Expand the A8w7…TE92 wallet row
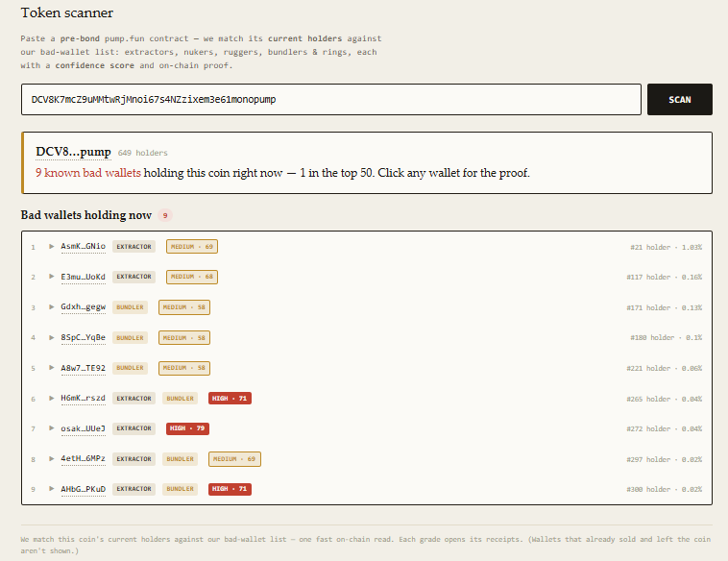 (52, 368)
